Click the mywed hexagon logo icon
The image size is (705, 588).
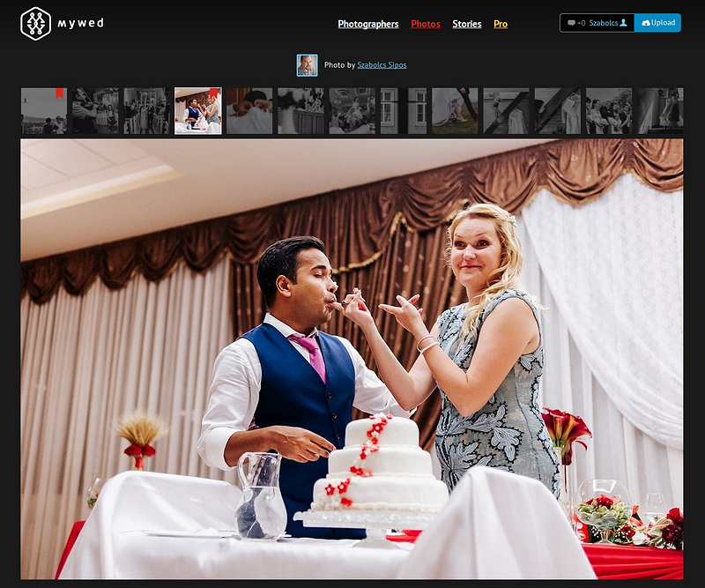click(x=35, y=24)
